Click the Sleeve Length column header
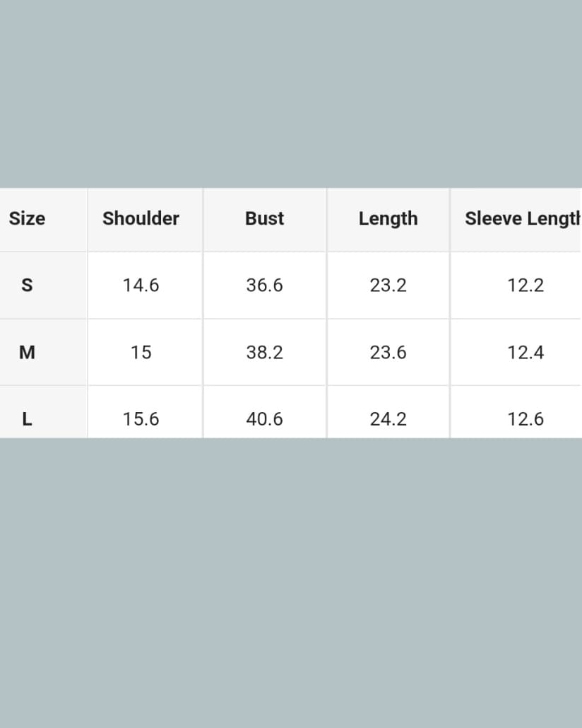The width and height of the screenshot is (582, 728). 522,218
